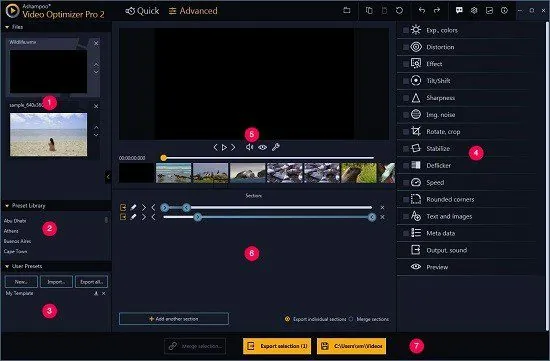550x361 pixels.
Task: Enable the Tilt/Shift checkbox
Action: pos(405,81)
